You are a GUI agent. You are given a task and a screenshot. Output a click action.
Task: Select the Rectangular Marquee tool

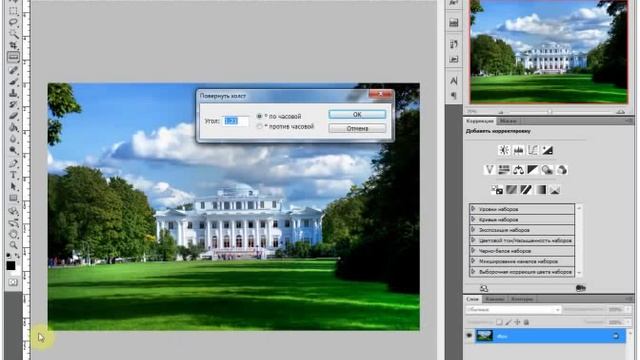click(x=13, y=11)
